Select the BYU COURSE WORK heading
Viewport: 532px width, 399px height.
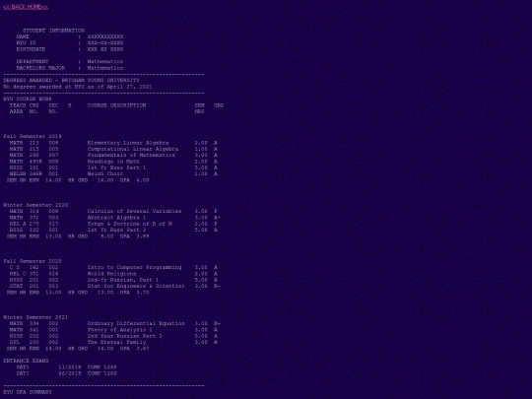28,100
